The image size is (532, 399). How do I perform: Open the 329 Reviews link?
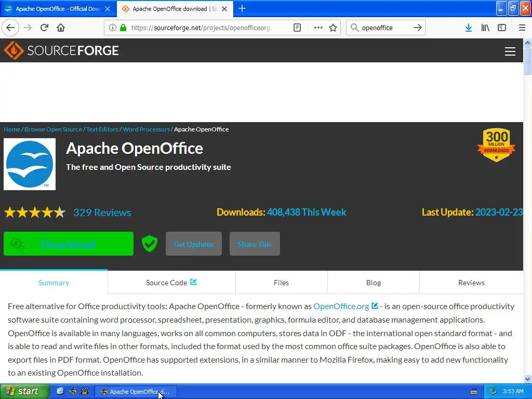click(x=102, y=212)
